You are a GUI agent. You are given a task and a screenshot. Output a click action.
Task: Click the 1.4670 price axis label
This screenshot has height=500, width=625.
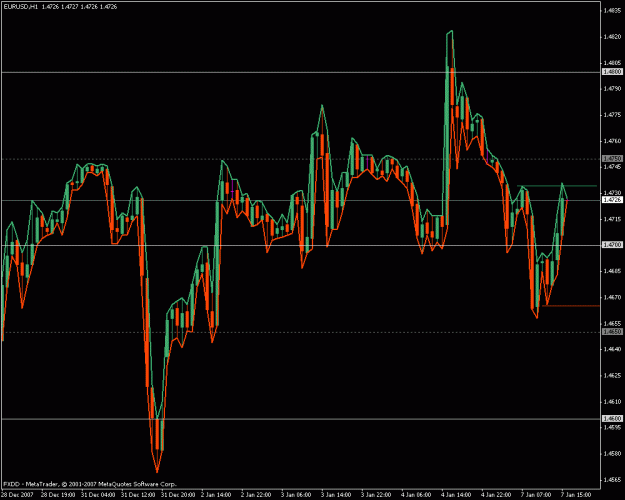612,297
